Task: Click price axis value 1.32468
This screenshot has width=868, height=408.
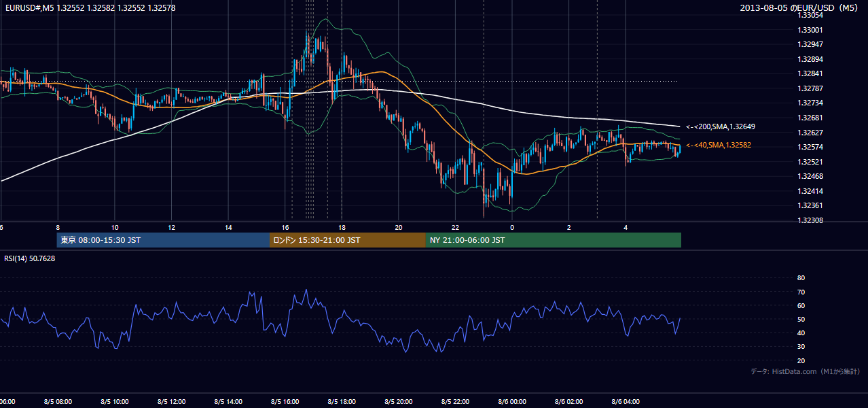Action: (810, 176)
